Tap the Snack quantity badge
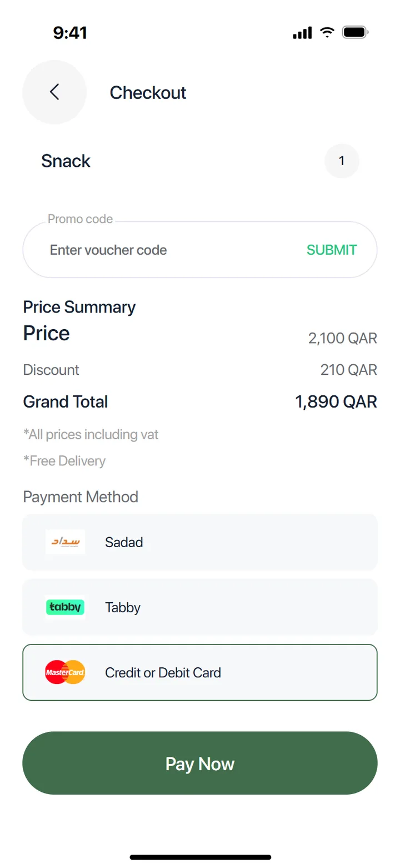The image size is (400, 868). [342, 161]
